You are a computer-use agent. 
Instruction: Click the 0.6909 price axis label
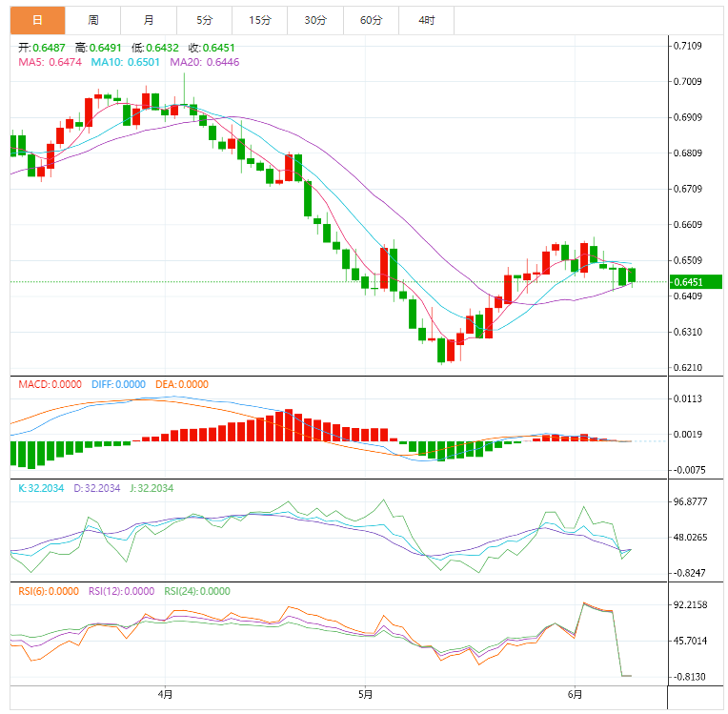pyautogui.click(x=688, y=117)
